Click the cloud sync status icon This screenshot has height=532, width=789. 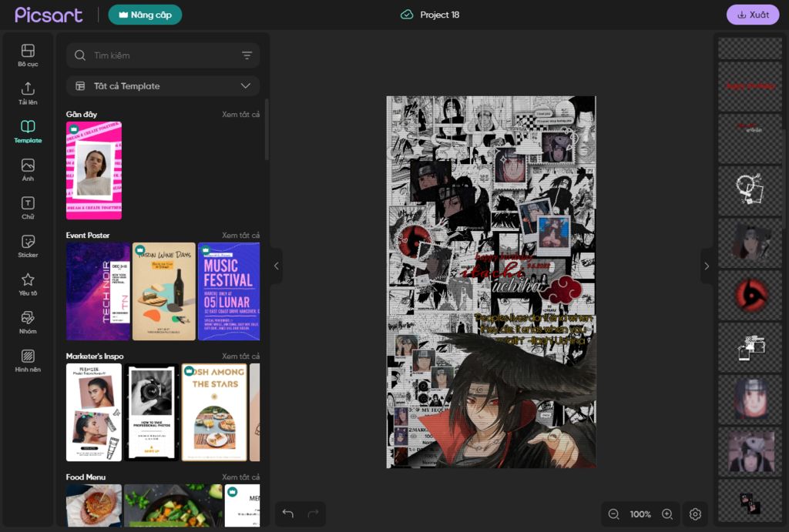coord(407,15)
